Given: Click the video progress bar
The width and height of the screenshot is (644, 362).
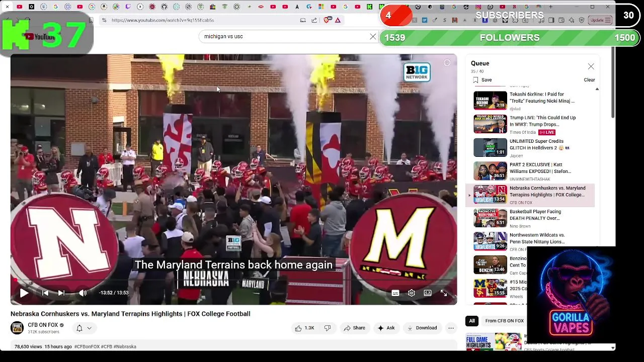Looking at the screenshot, I should [234, 281].
